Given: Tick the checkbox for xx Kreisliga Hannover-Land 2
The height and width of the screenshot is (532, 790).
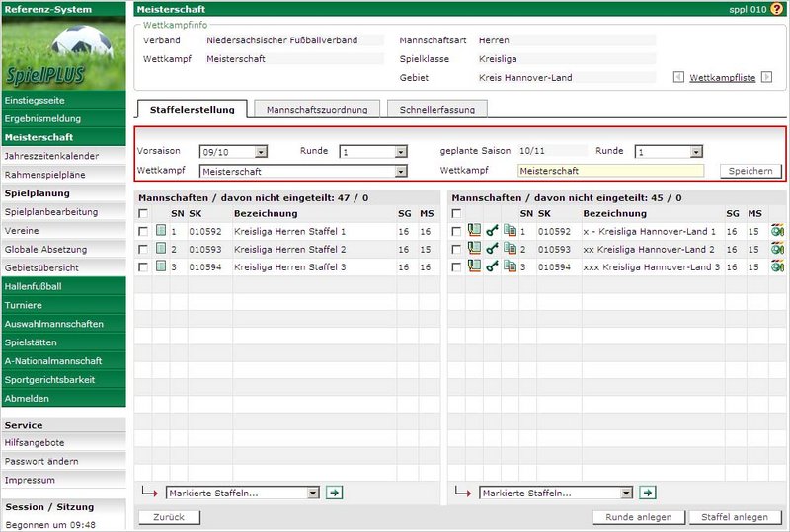Looking at the screenshot, I should coord(456,249).
